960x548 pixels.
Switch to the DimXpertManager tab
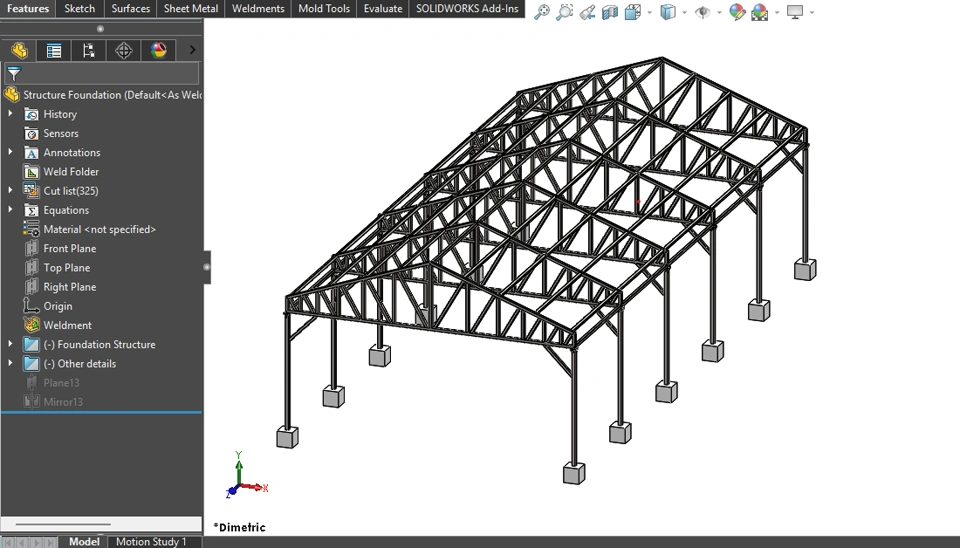tap(124, 50)
